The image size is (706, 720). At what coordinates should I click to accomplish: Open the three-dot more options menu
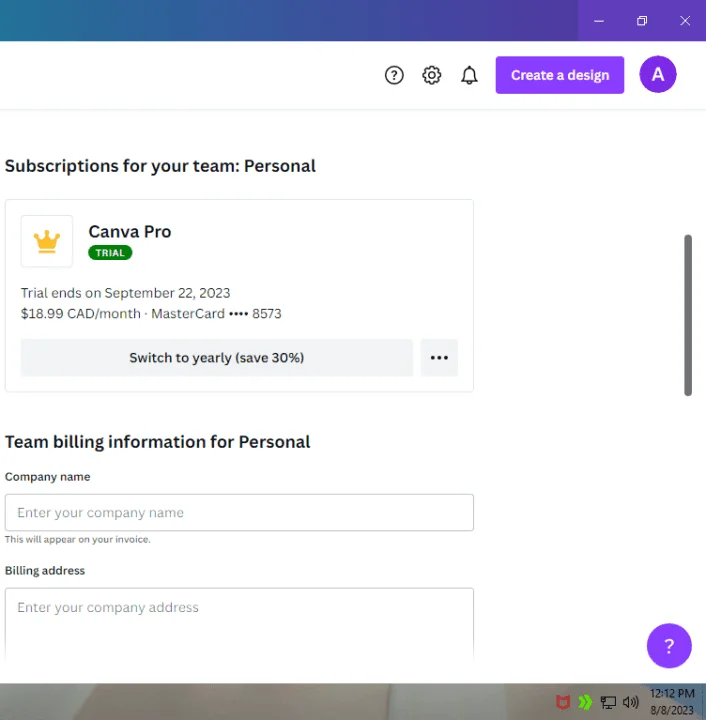439,358
